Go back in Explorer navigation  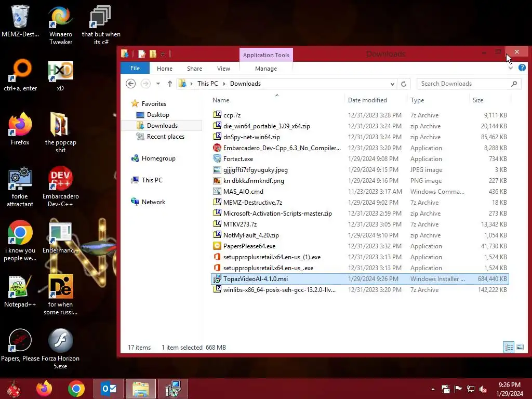[130, 84]
